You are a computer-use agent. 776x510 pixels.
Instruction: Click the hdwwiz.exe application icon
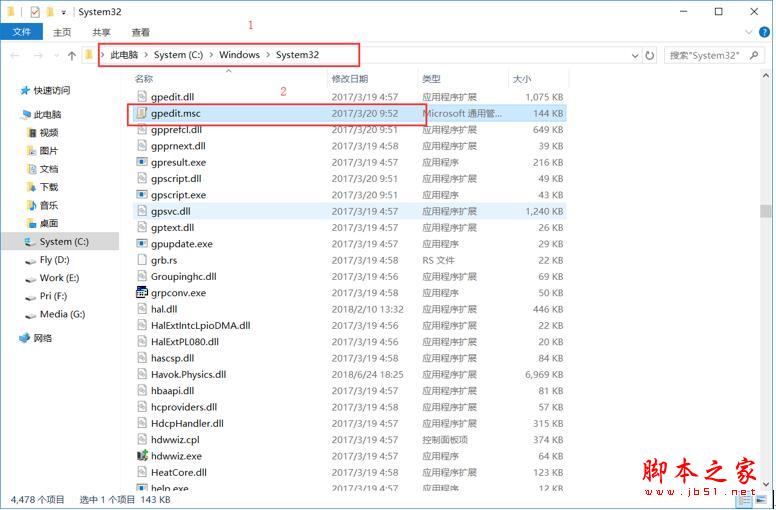click(x=142, y=456)
